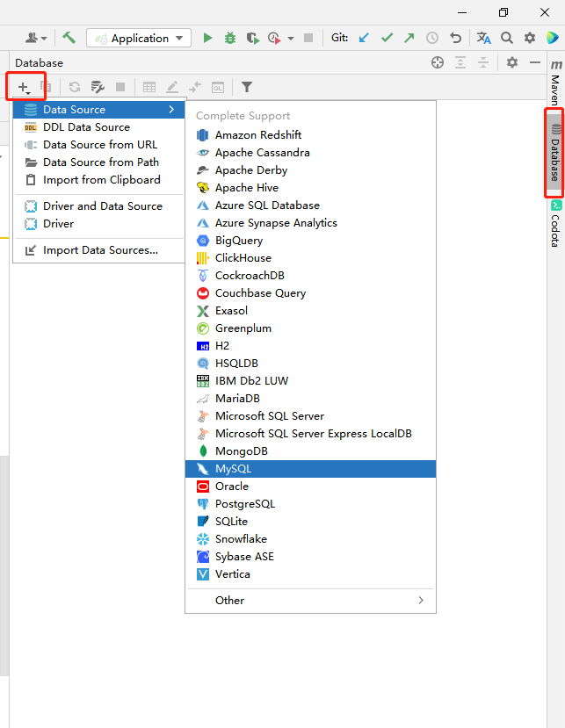Click the table editor icon in Database toolbar
The height and width of the screenshot is (728, 565).
(x=149, y=87)
